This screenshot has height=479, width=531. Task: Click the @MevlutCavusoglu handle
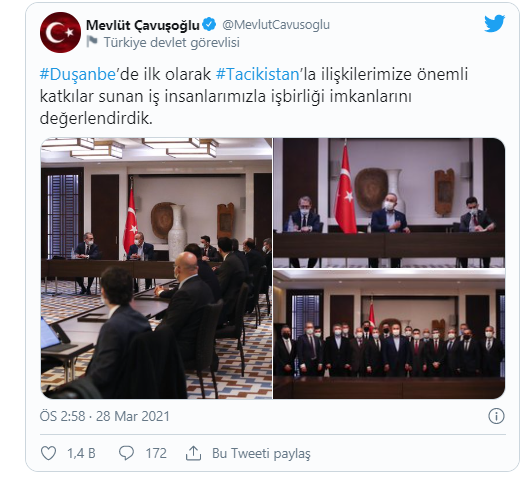click(276, 25)
